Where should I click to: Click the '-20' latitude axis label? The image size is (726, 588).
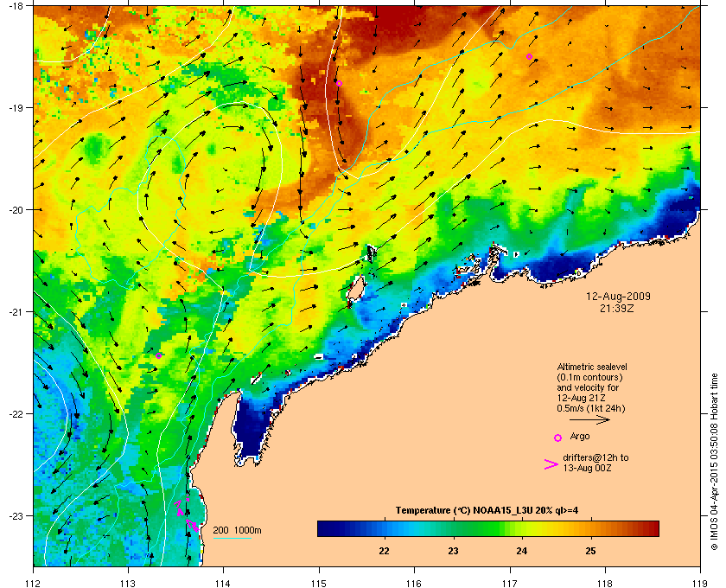tap(16, 210)
